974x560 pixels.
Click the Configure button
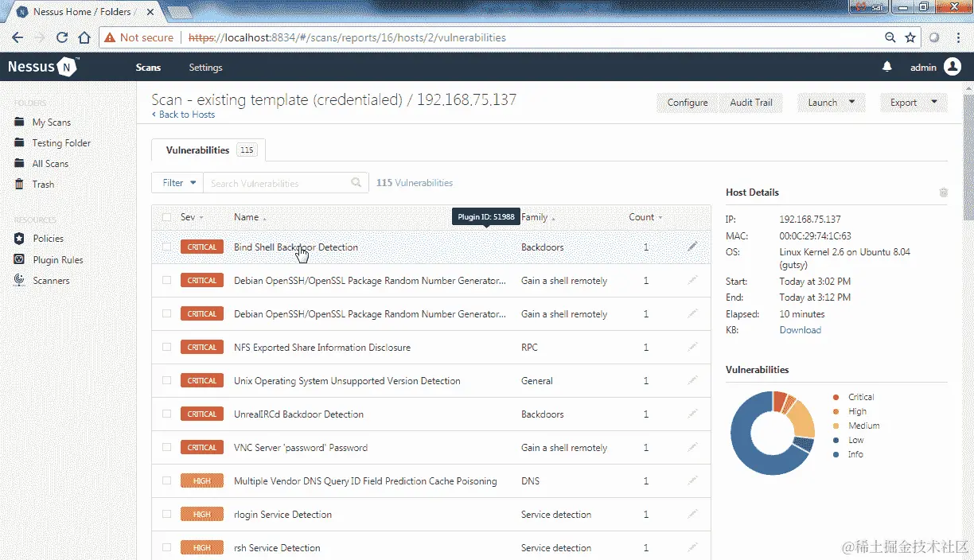point(688,102)
